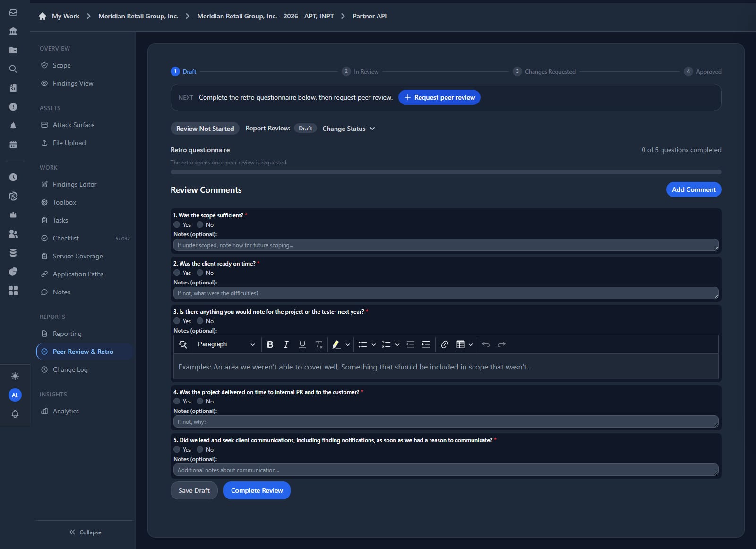Click the rich text area for question 3
This screenshot has height=549, width=756.
pyautogui.click(x=446, y=367)
